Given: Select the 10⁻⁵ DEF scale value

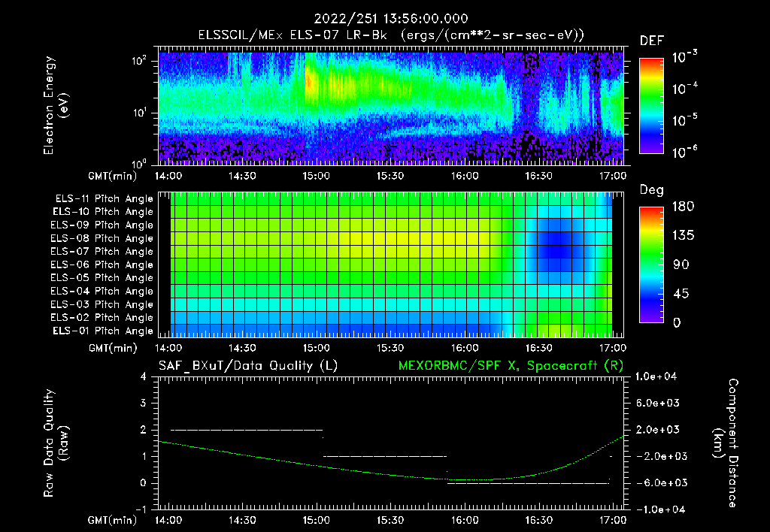Looking at the screenshot, I should 684,120.
